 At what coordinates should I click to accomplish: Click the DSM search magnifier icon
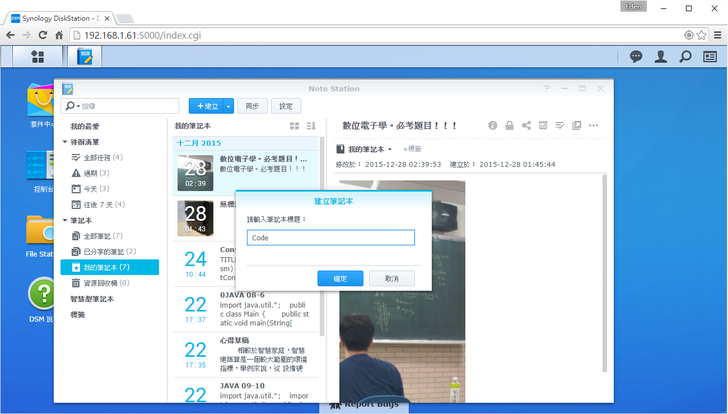685,57
